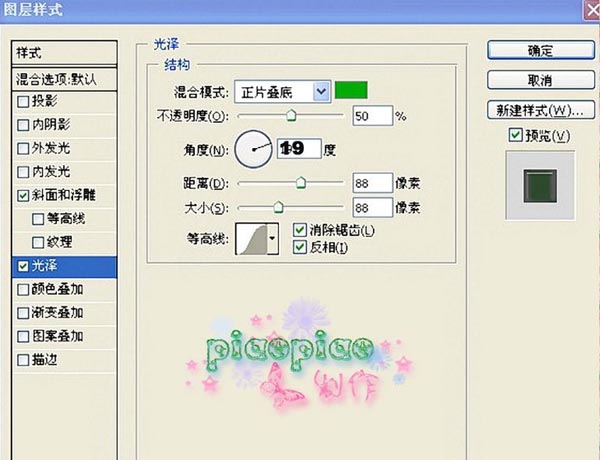This screenshot has width=600, height=460.
Task: Toggle the 反相 invert checkbox
Action: coord(300,247)
